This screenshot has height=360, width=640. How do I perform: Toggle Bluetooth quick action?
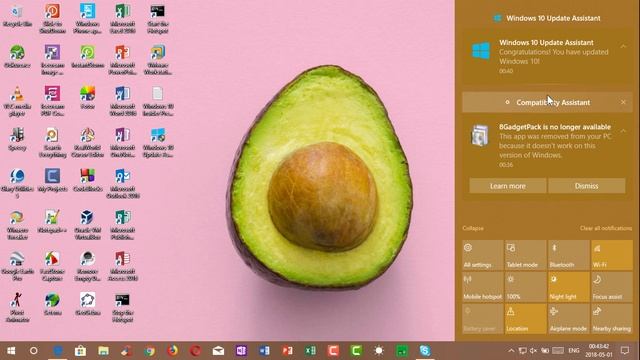(x=569, y=255)
